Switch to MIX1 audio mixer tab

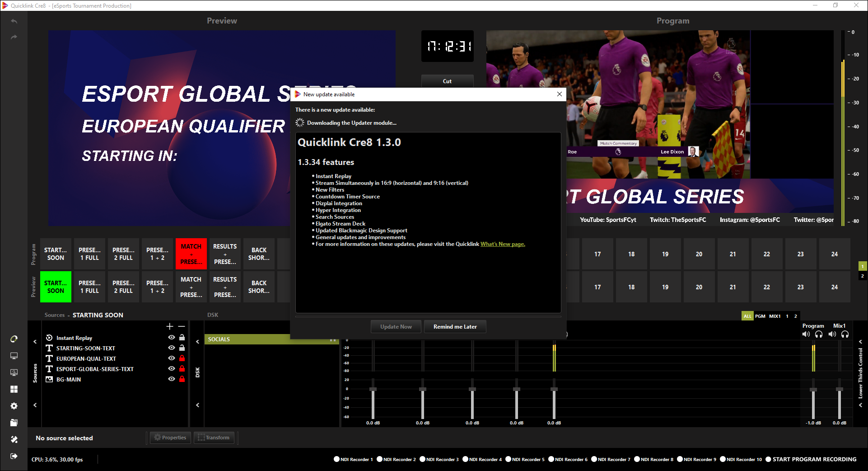coord(775,316)
